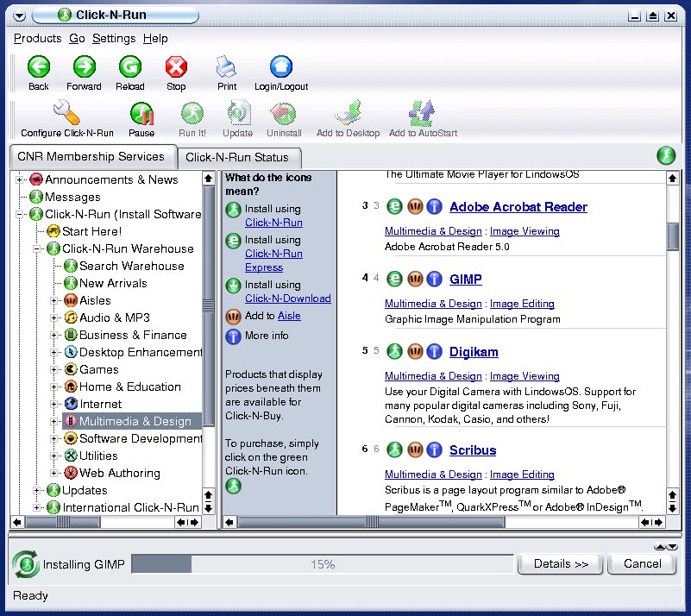This screenshot has height=616, width=691.
Task: Open the Scribus product link
Action: point(473,449)
